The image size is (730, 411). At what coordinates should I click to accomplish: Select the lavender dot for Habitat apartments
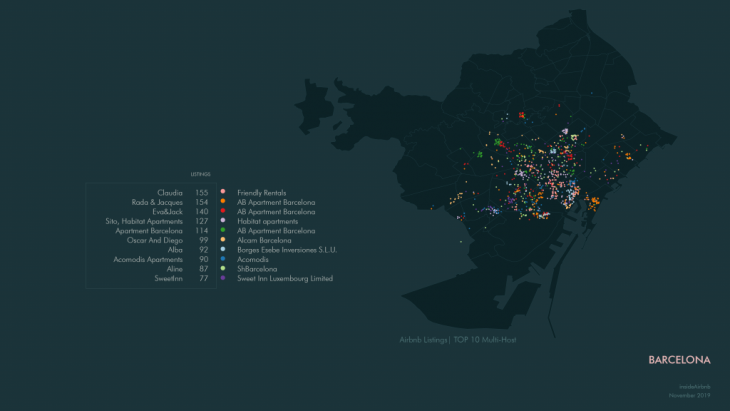pos(222,221)
